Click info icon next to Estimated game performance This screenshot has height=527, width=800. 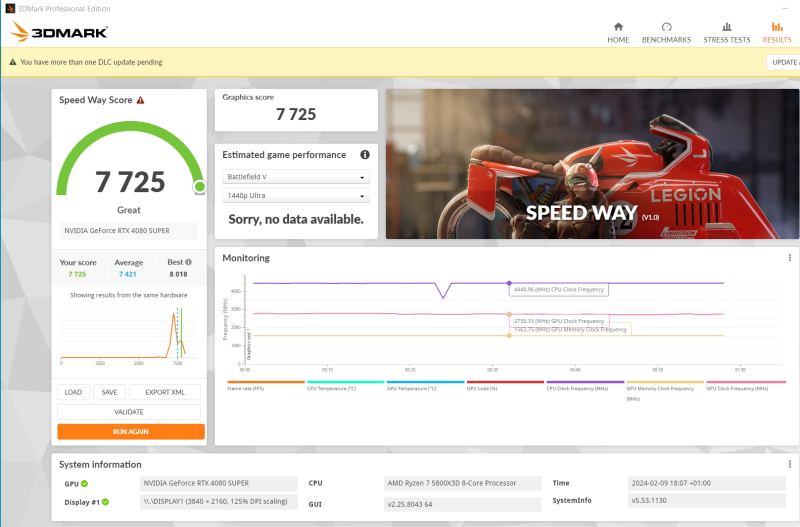pos(365,155)
